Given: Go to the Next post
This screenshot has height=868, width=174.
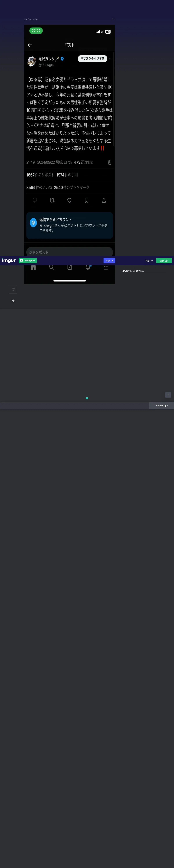Looking at the screenshot, I should 109,260.
